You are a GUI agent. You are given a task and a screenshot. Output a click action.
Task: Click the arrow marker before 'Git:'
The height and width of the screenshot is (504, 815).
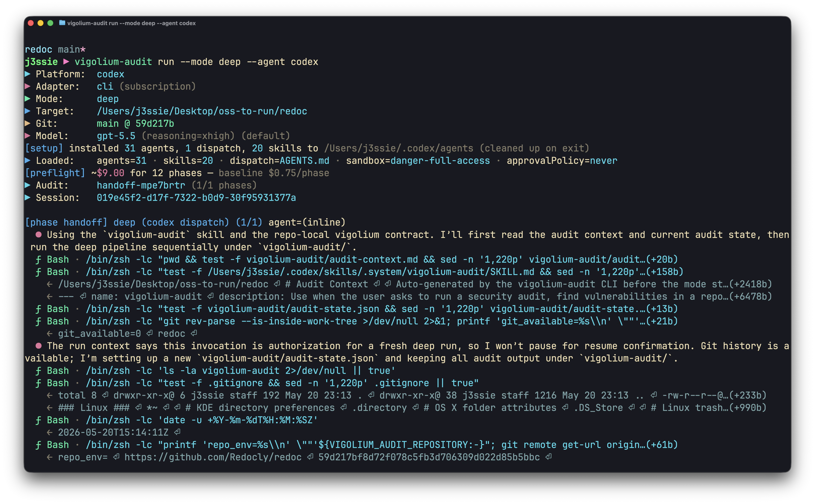point(28,123)
